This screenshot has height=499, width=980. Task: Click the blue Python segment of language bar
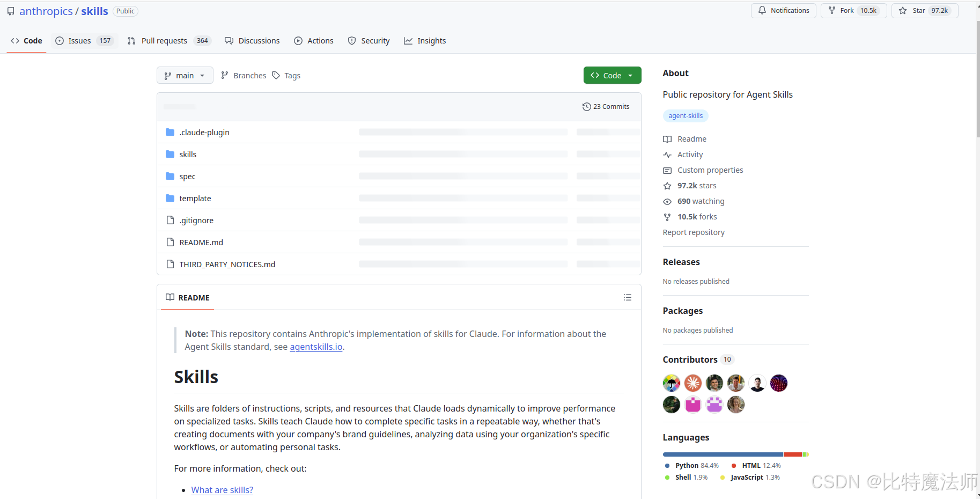(723, 454)
